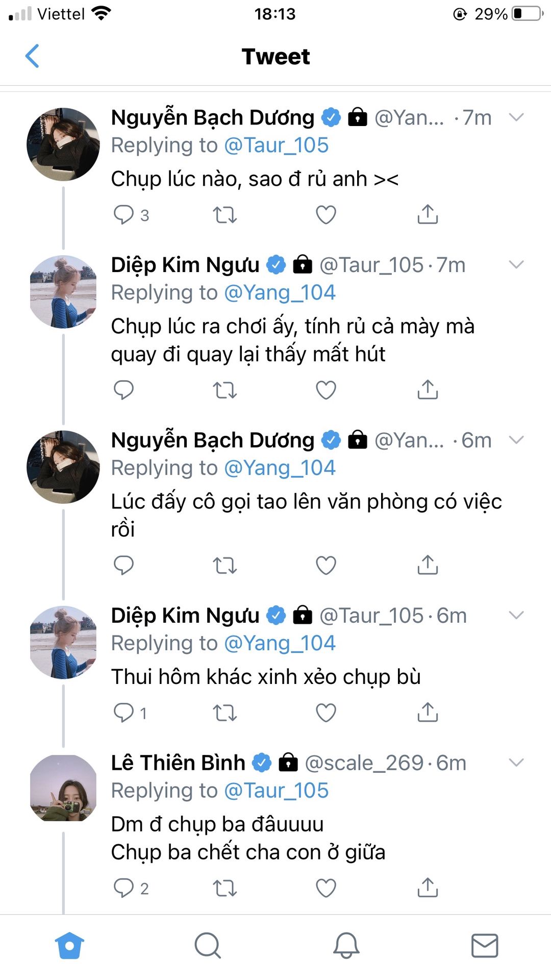Go back using the blue back arrow
Viewport: 551px width, 980px height.
[32, 56]
